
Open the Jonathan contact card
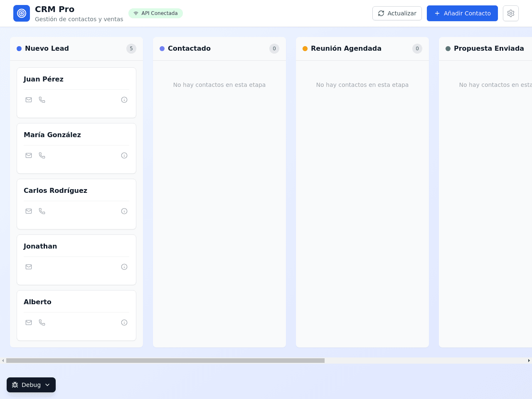click(76, 260)
